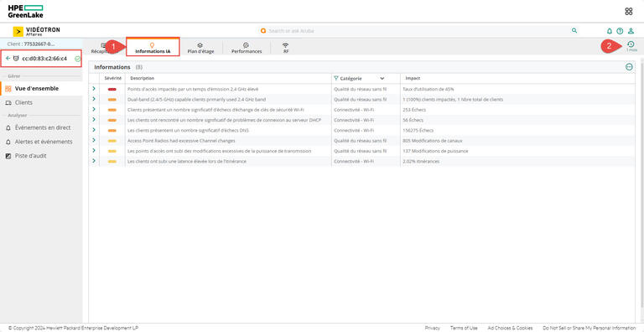Screen dimensions: 644x332
Task: Click yellow severity bar of Channel changes row
Action: pyautogui.click(x=112, y=141)
